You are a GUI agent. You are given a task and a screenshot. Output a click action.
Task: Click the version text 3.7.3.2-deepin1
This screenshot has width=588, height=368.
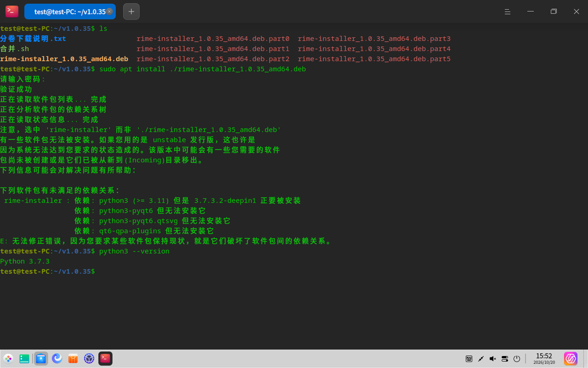pyautogui.click(x=226, y=201)
